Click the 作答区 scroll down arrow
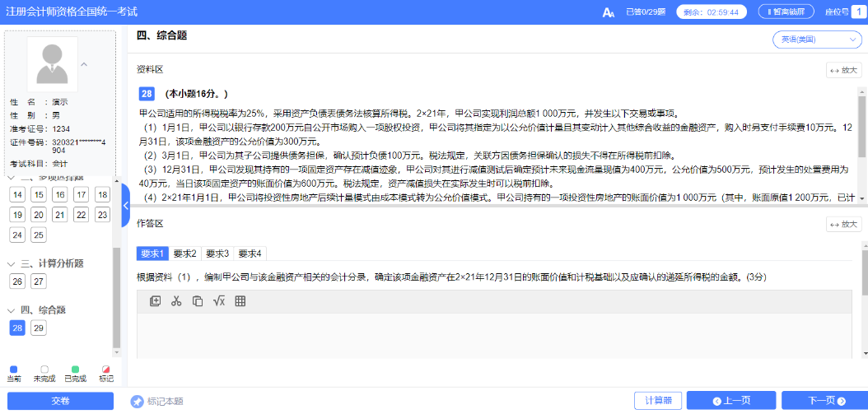Image resolution: width=868 pixels, height=414 pixels. tap(864, 353)
